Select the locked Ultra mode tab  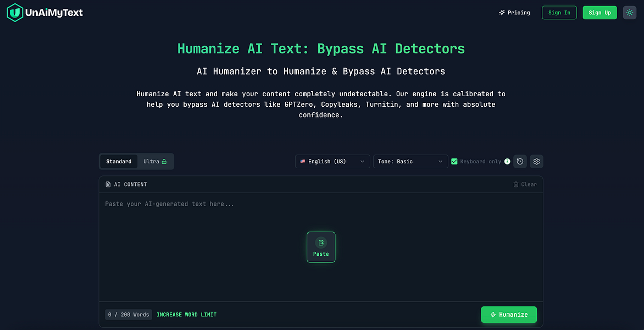(155, 162)
